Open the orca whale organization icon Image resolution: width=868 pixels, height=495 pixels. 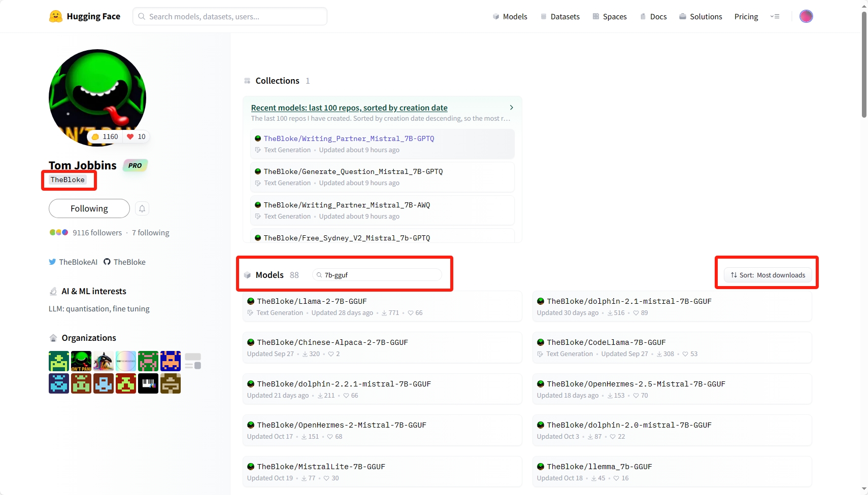[x=104, y=361]
